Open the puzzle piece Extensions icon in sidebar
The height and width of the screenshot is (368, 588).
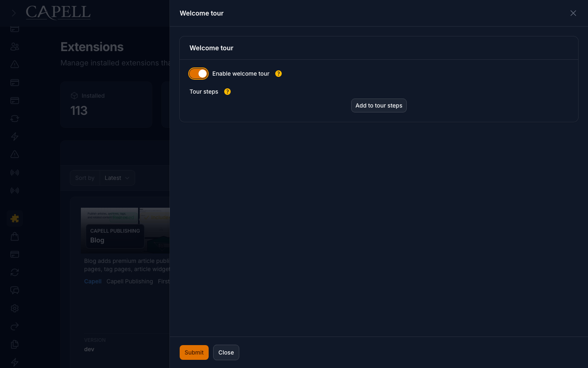pyautogui.click(x=15, y=218)
